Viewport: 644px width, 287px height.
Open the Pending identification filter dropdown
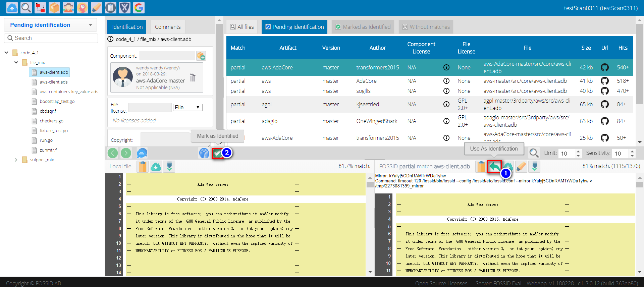coord(50,25)
